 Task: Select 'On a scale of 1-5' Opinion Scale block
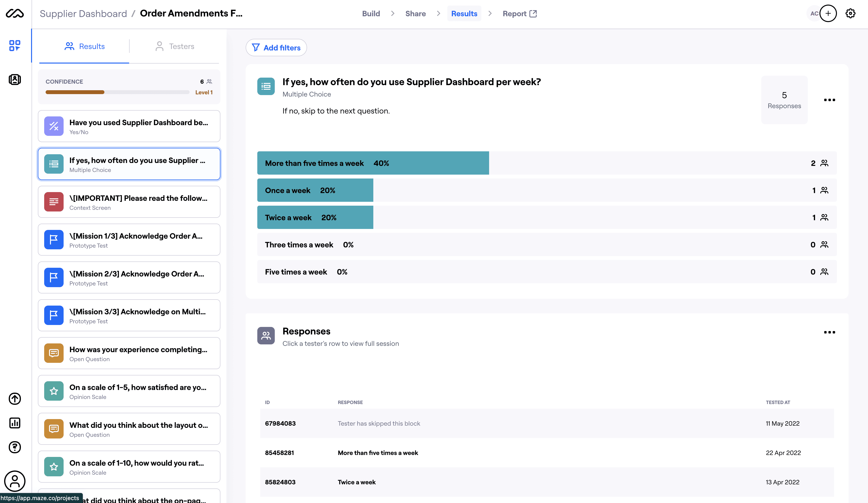coord(129,391)
